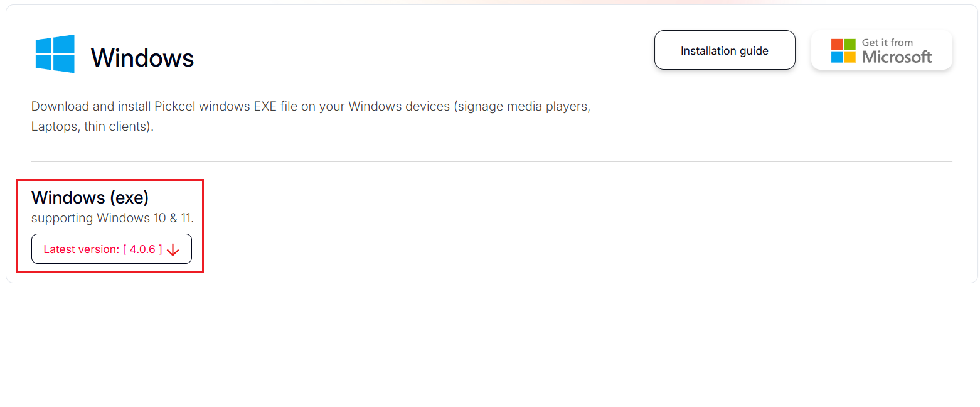Click the Windows icon above the description text
The width and height of the screenshot is (980, 407).
54,53
